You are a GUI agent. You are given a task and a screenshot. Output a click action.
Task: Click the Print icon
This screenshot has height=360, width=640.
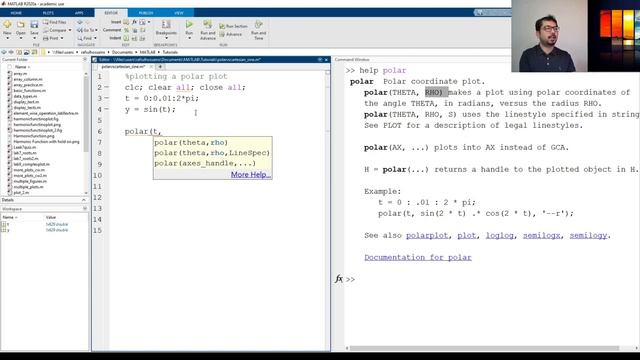(46, 38)
